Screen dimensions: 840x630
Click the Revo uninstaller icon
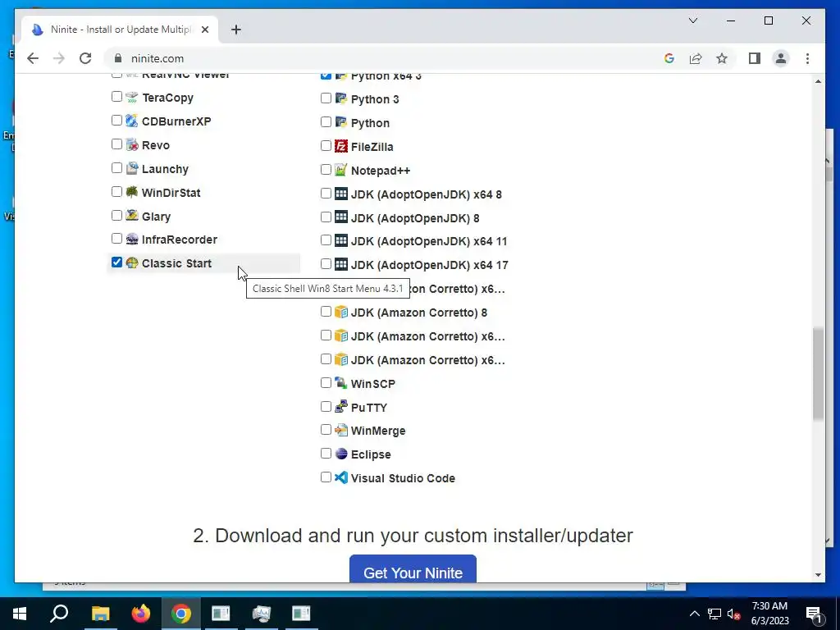[x=132, y=144]
